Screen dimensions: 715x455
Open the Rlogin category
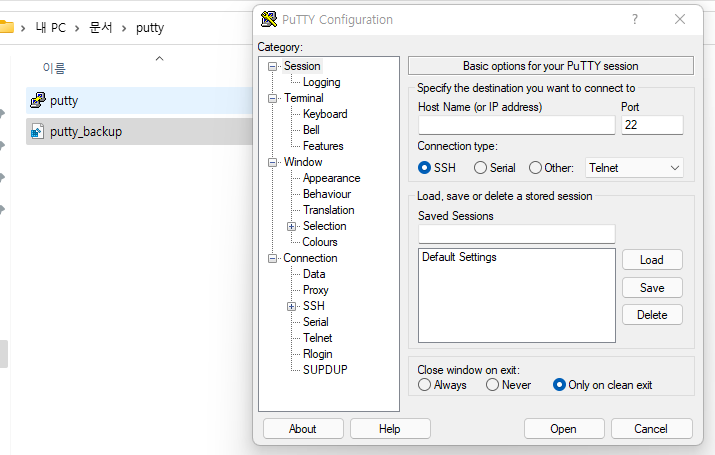[317, 354]
